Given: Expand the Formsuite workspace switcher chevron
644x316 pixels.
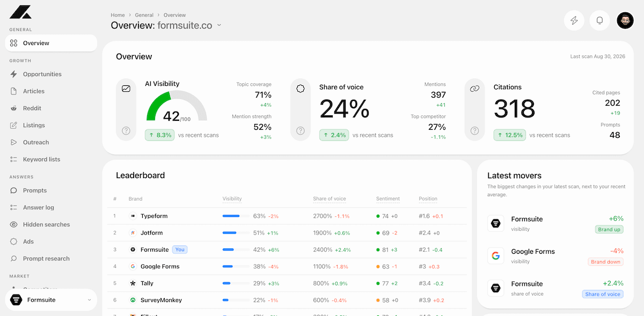Looking at the screenshot, I should [x=89, y=300].
